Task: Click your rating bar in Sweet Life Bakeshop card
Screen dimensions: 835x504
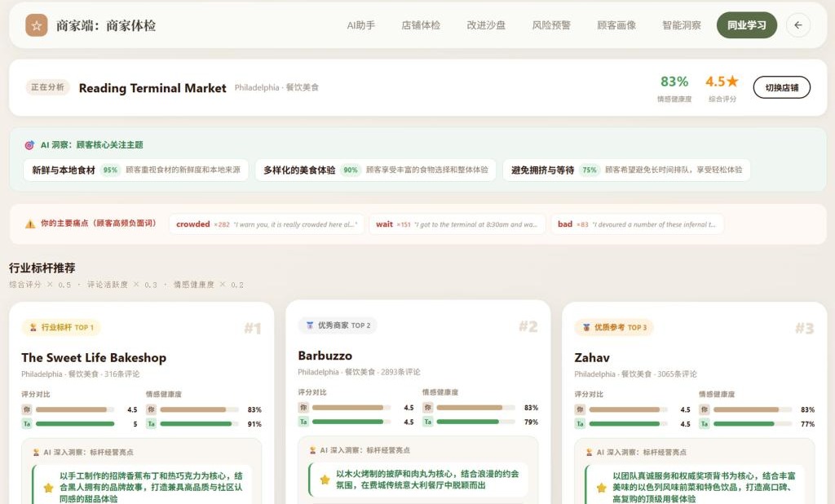Action: click(75, 409)
